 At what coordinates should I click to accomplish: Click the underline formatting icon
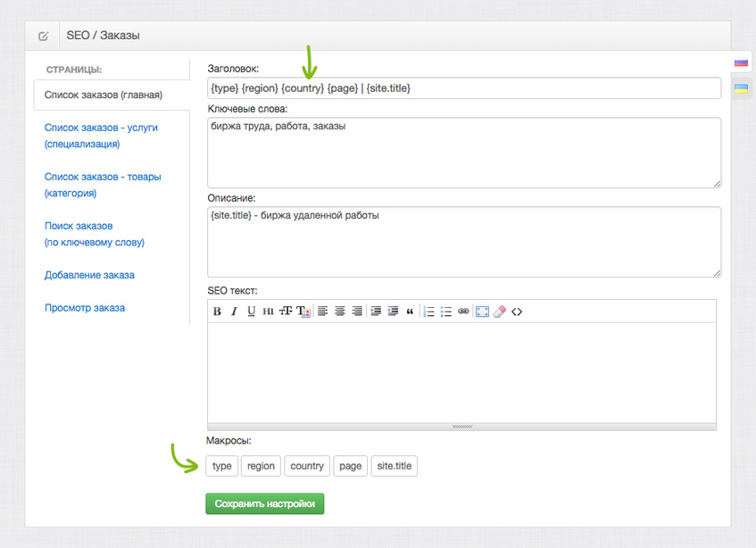pyautogui.click(x=251, y=311)
